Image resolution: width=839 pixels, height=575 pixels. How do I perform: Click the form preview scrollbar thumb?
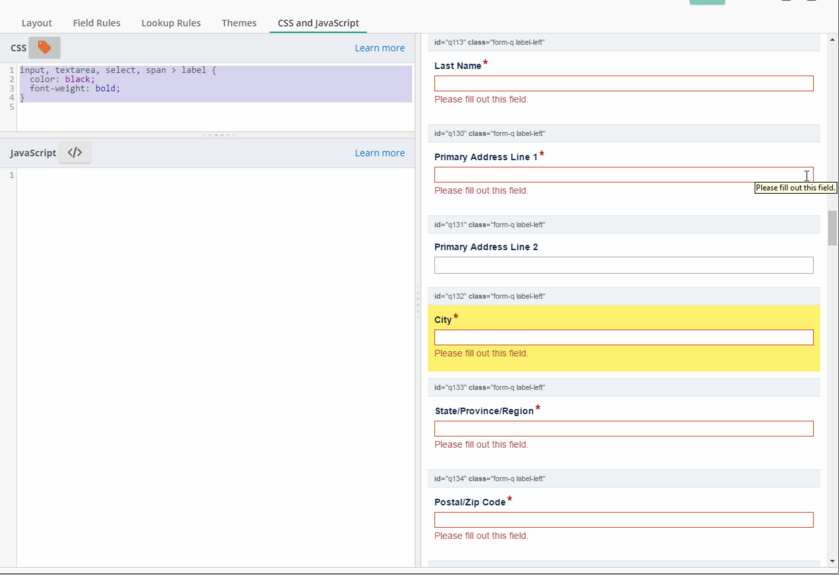click(x=832, y=229)
